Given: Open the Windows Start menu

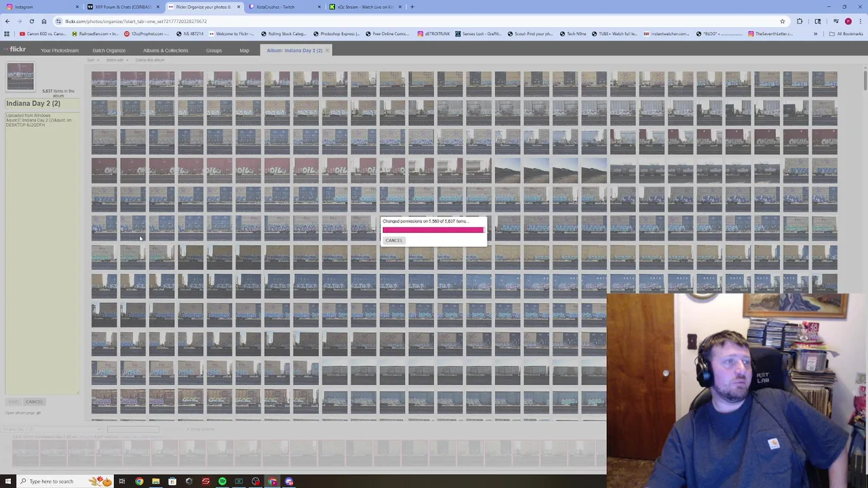Looking at the screenshot, I should point(7,481).
